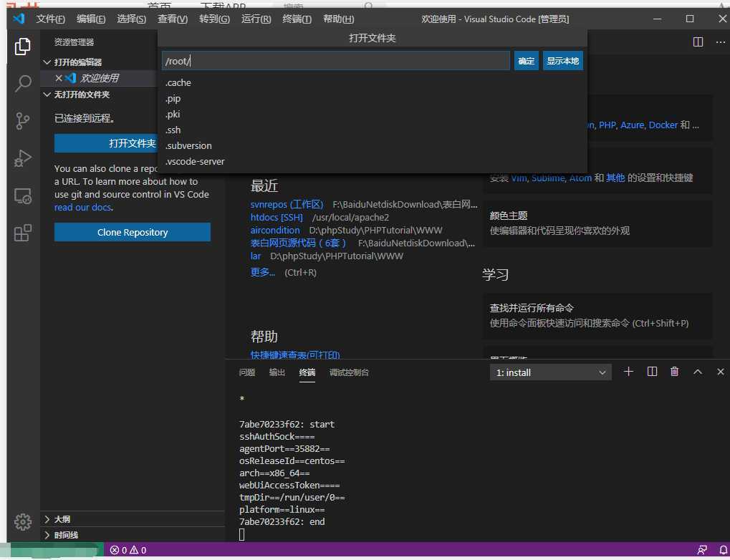Select the .pip folder entry
730x560 pixels.
click(x=372, y=99)
